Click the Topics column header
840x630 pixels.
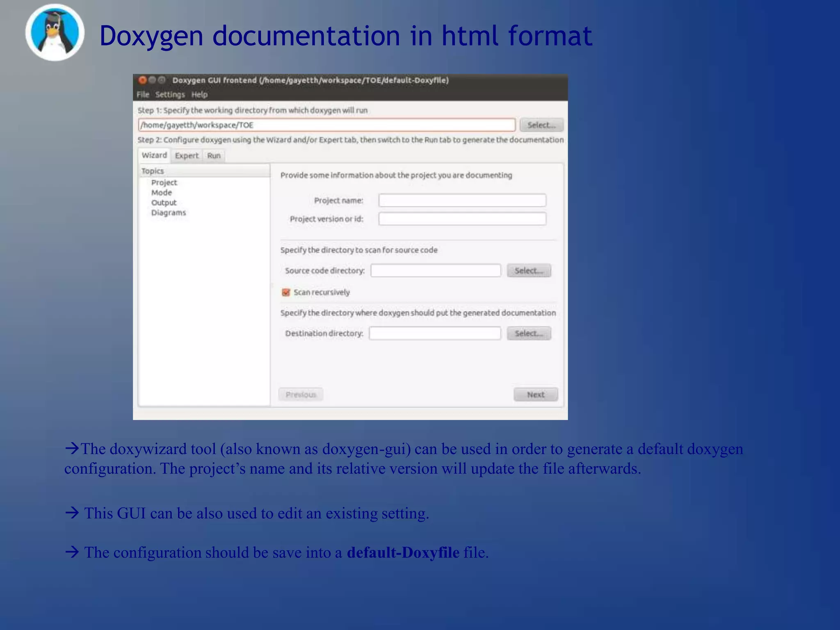[204, 171]
